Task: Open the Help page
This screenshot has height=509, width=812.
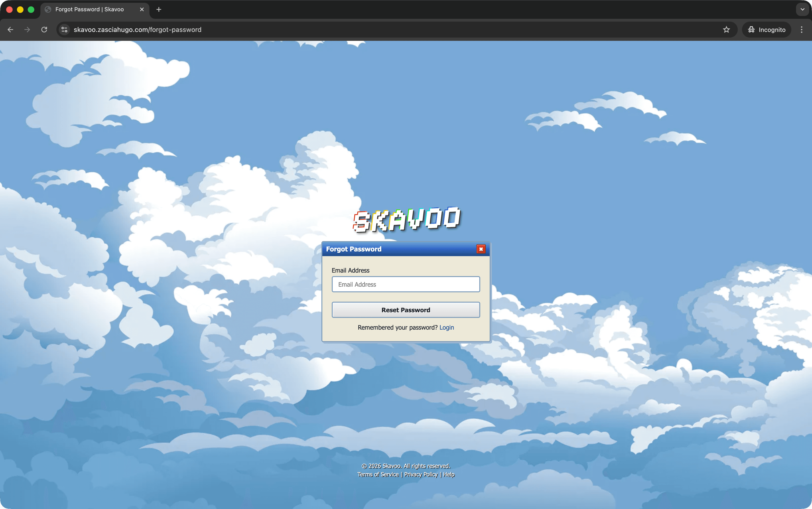Action: (x=449, y=474)
